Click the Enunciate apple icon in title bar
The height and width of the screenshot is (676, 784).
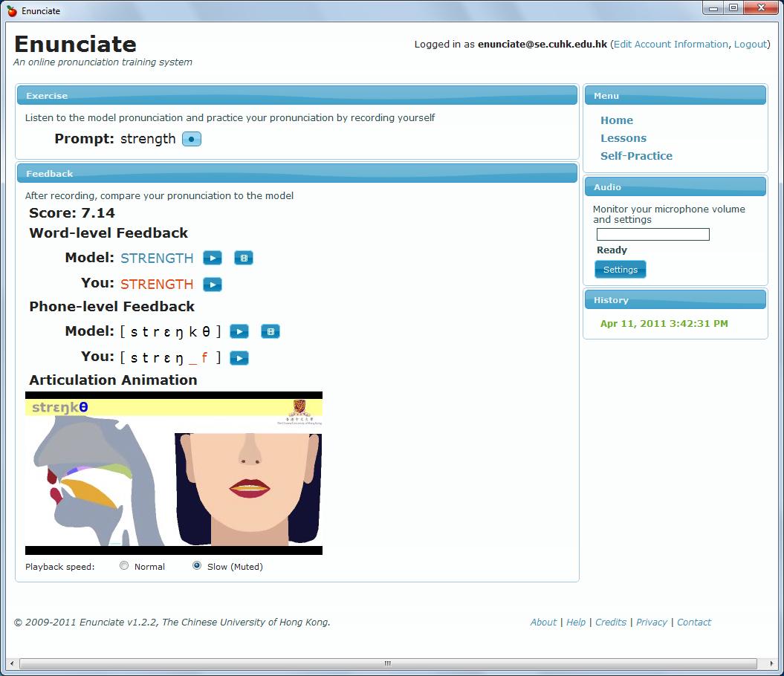tap(12, 10)
